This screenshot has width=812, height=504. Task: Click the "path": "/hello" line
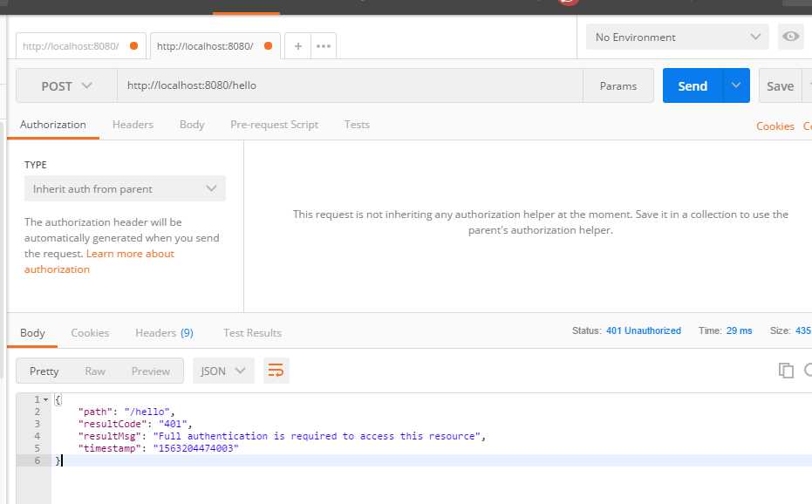pyautogui.click(x=126, y=412)
